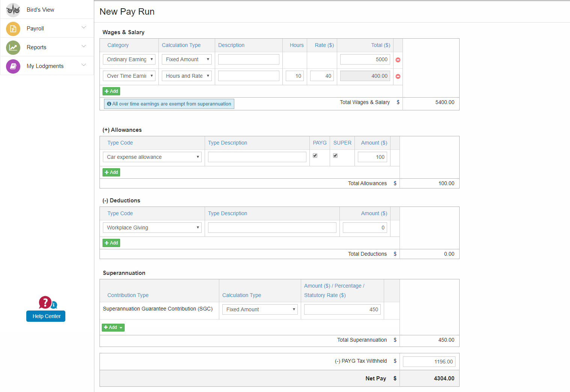Uncheck the PAYG checkbox for car expense allowance

tap(315, 155)
